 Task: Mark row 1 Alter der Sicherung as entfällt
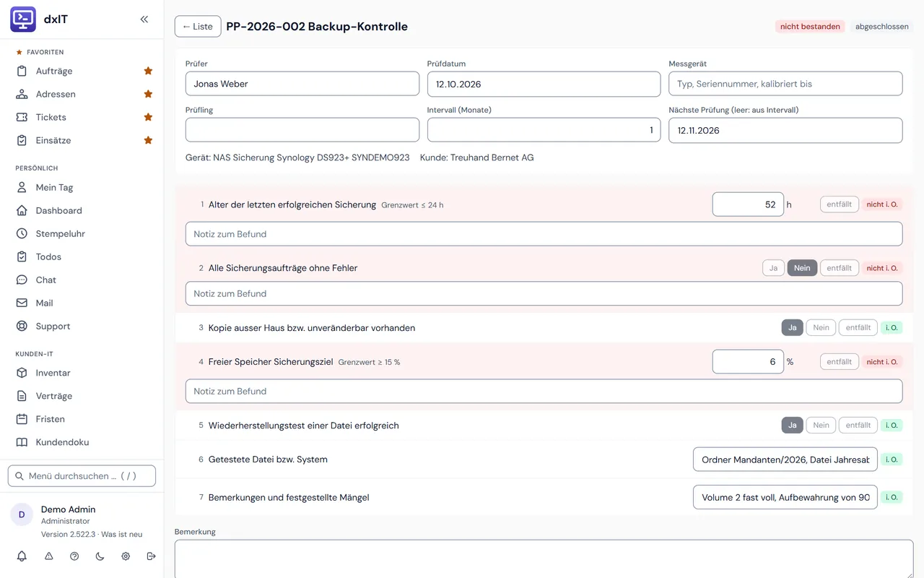(x=840, y=204)
